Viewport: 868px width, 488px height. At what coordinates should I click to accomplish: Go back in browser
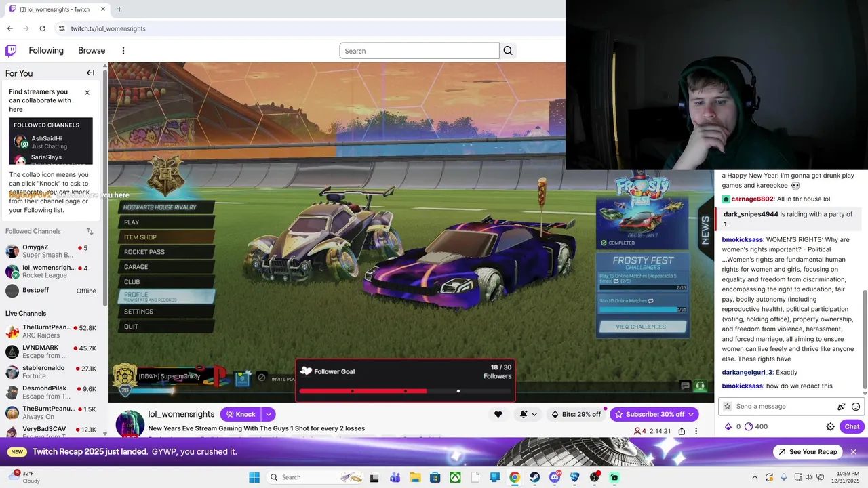[9, 28]
